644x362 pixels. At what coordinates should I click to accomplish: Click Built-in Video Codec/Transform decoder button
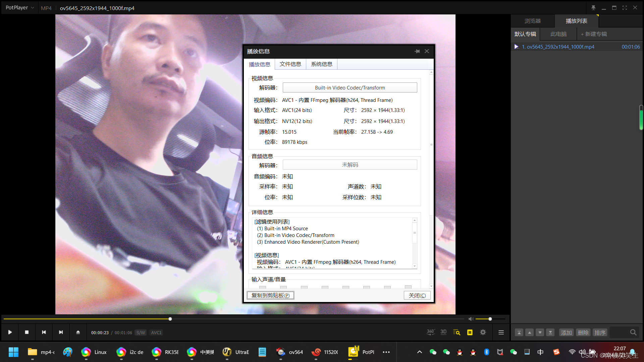(350, 87)
